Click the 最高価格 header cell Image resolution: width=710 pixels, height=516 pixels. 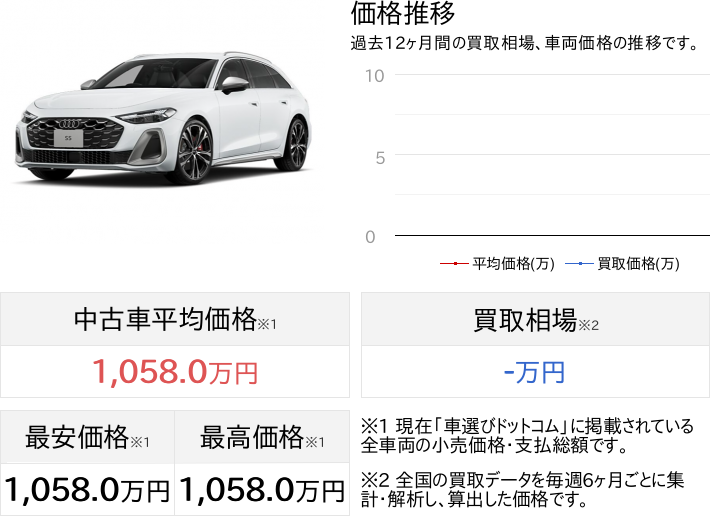[262, 437]
